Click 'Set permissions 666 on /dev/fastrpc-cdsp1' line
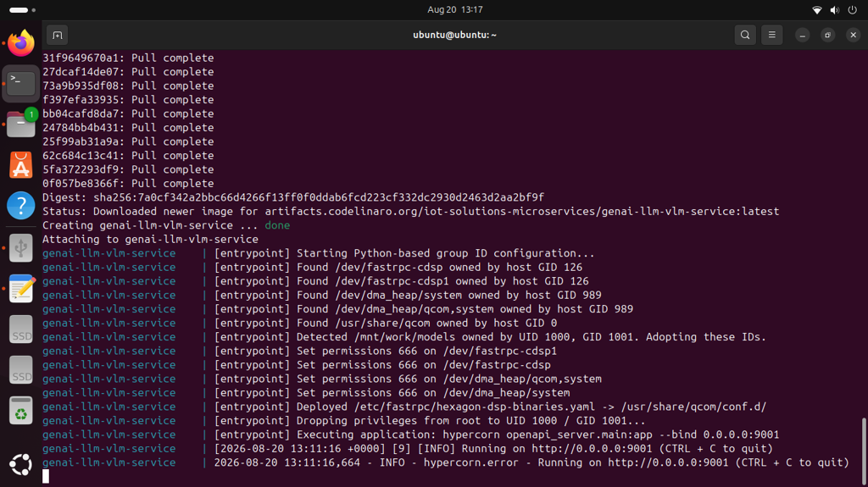The width and height of the screenshot is (868, 487). pyautogui.click(x=299, y=351)
